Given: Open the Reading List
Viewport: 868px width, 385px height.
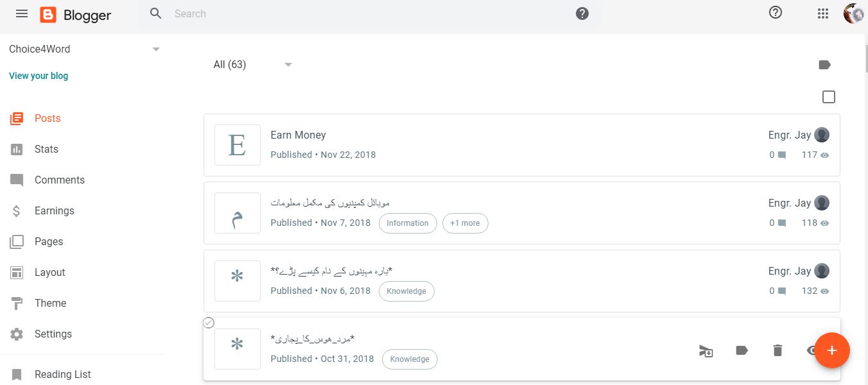Looking at the screenshot, I should coord(62,374).
